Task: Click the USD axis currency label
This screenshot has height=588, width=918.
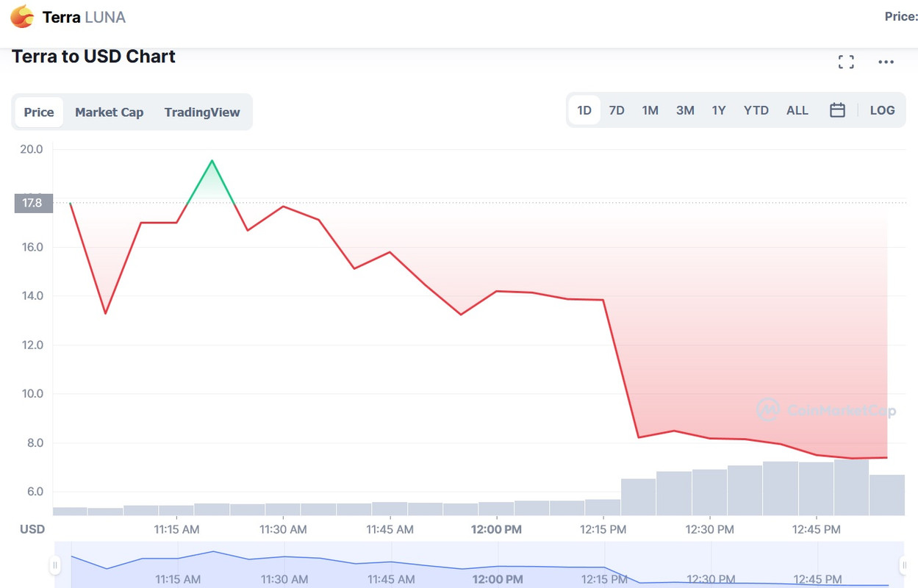Action: click(32, 529)
